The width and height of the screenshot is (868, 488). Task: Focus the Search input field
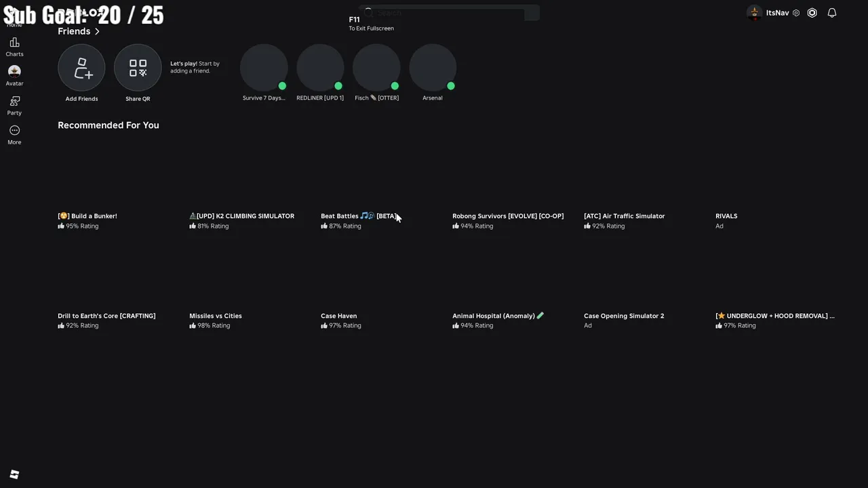(x=449, y=12)
